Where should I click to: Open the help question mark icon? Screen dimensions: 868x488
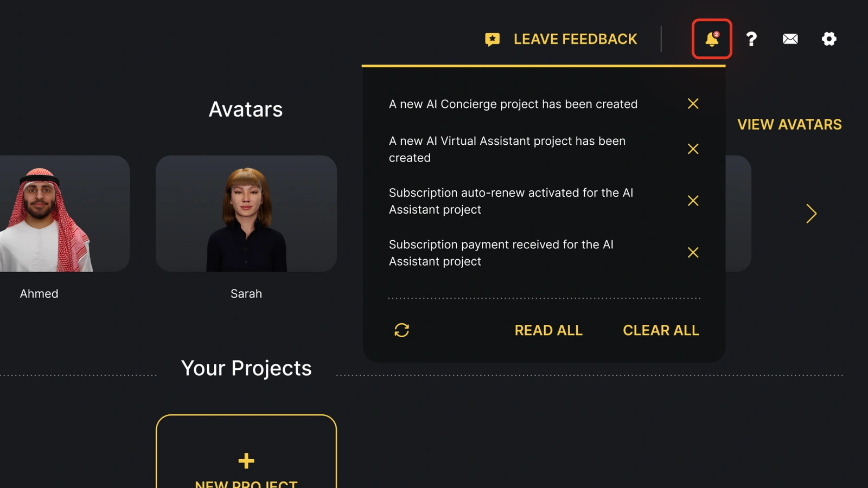point(751,39)
